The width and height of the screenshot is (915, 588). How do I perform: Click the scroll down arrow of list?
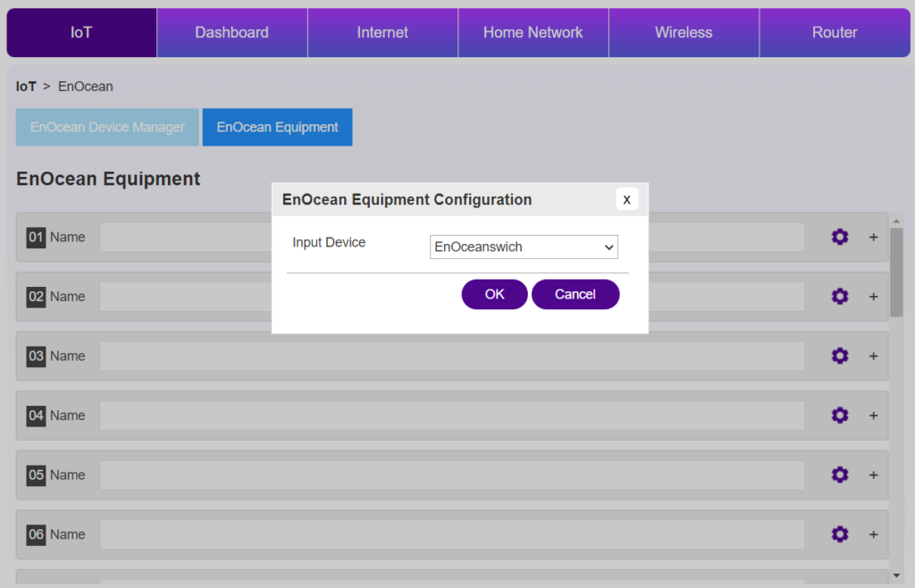(896, 576)
